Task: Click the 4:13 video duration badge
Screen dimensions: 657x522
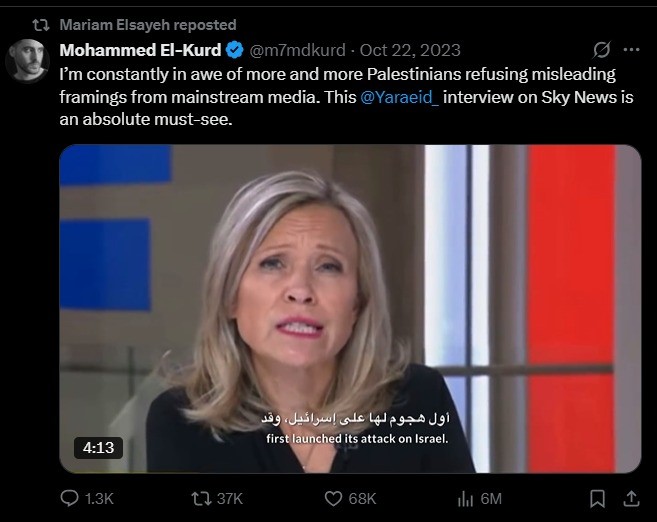Action: tap(98, 447)
